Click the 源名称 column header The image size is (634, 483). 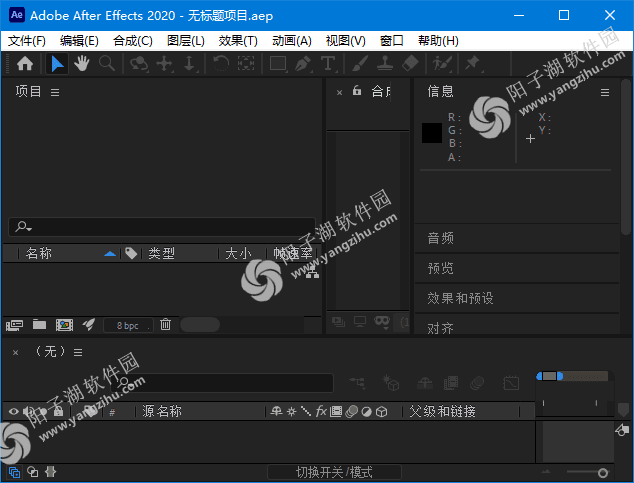(x=162, y=411)
